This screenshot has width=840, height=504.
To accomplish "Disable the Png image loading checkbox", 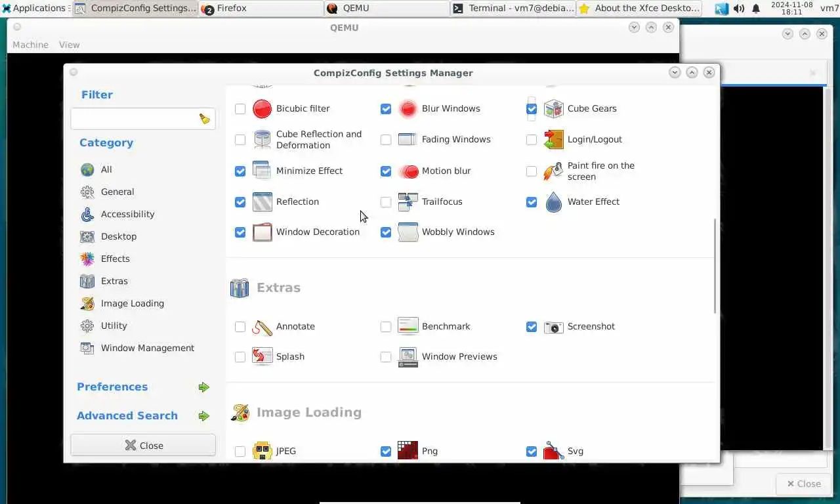I will (x=386, y=451).
